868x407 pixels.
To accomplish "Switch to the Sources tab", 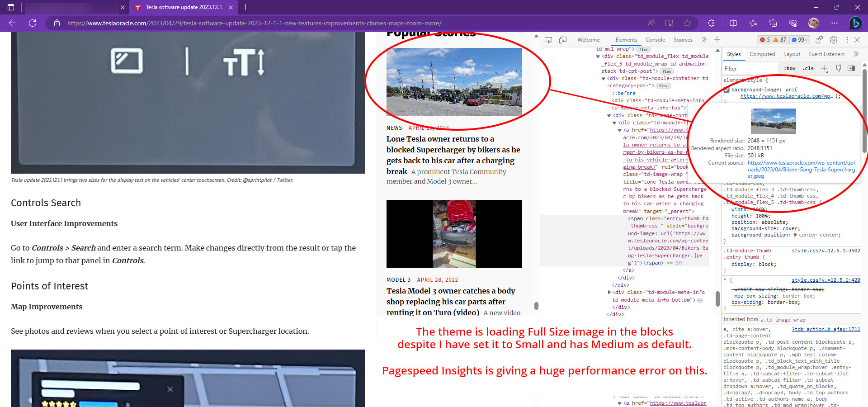I will [683, 40].
